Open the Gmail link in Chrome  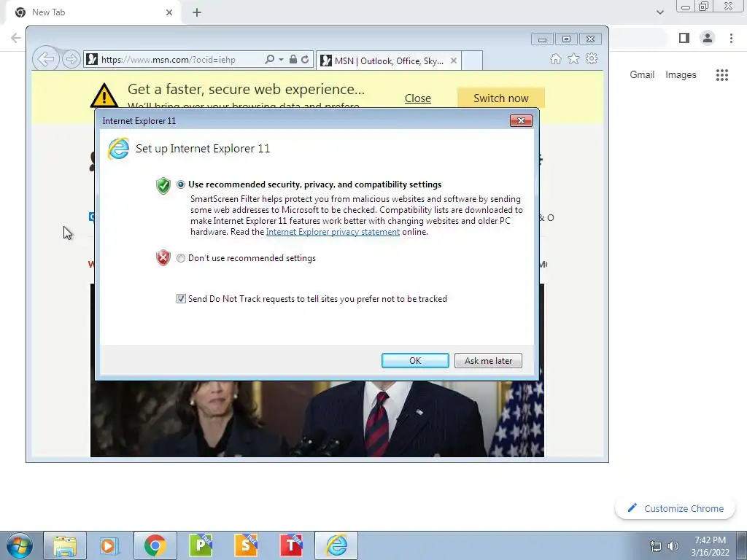pos(642,75)
